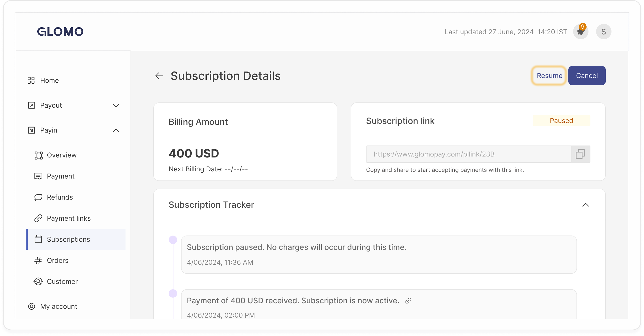The width and height of the screenshot is (644, 336).
Task: Collapse the Payin menu chevron
Action: (x=116, y=130)
